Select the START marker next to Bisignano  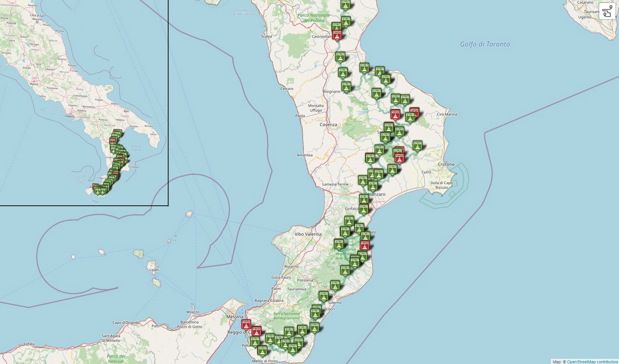tap(346, 86)
